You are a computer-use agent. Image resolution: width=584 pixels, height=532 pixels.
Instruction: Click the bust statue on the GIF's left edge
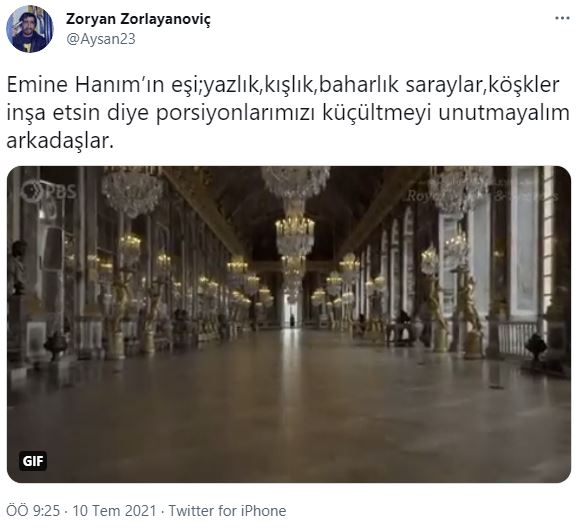(x=18, y=267)
